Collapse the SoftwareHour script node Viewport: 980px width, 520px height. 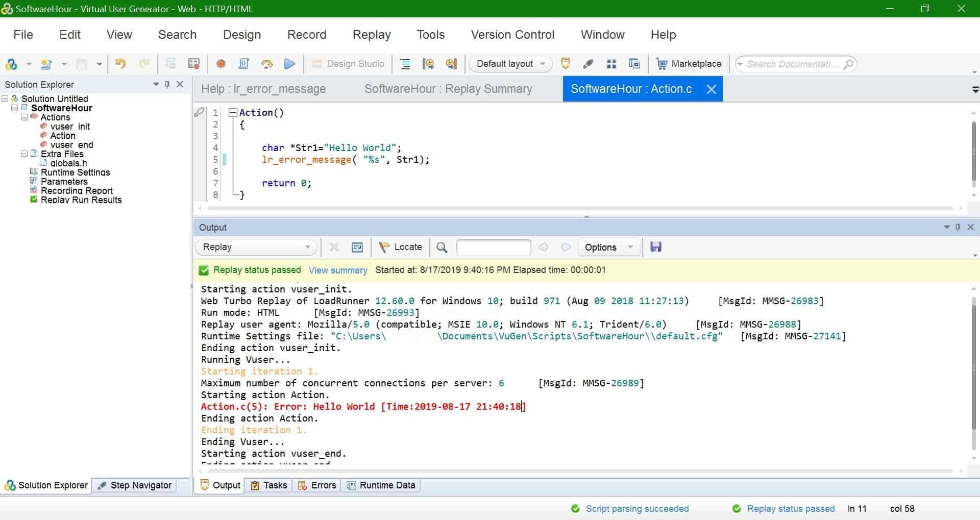(x=15, y=108)
